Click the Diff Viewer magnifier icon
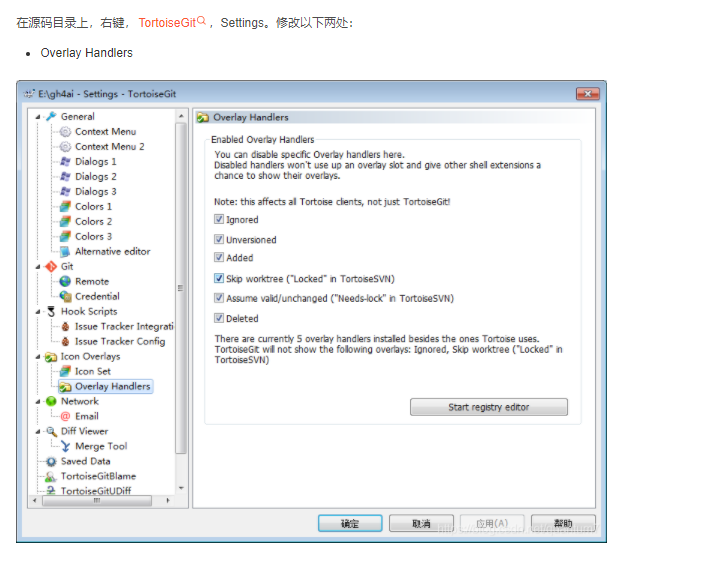 (51, 431)
